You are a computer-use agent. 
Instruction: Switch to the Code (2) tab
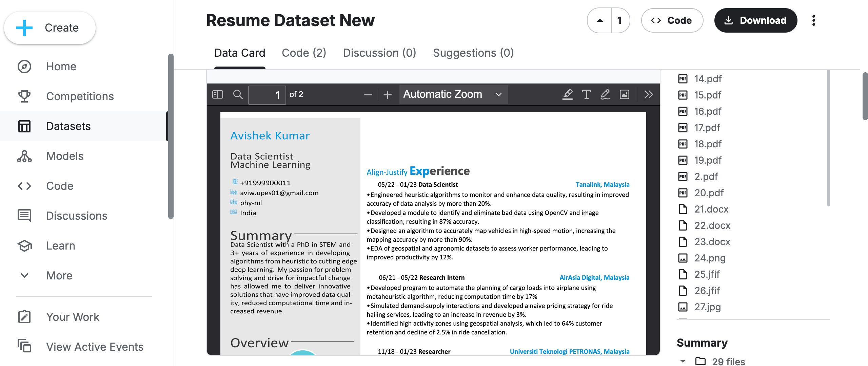click(304, 53)
